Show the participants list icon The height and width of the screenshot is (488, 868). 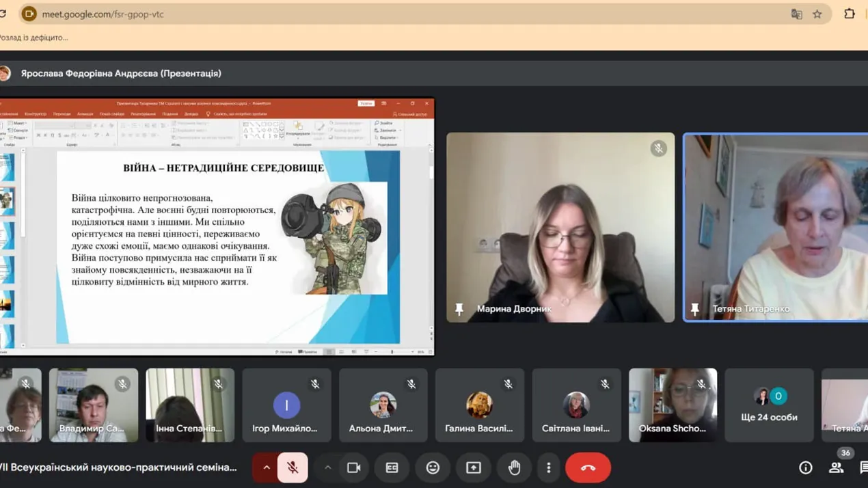[836, 467]
